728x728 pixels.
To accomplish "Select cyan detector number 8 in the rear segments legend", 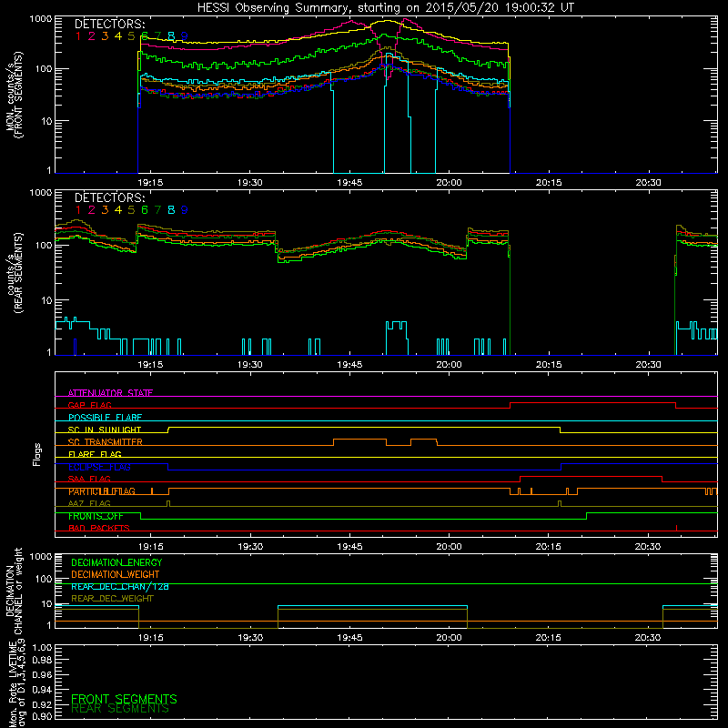I will [x=171, y=210].
